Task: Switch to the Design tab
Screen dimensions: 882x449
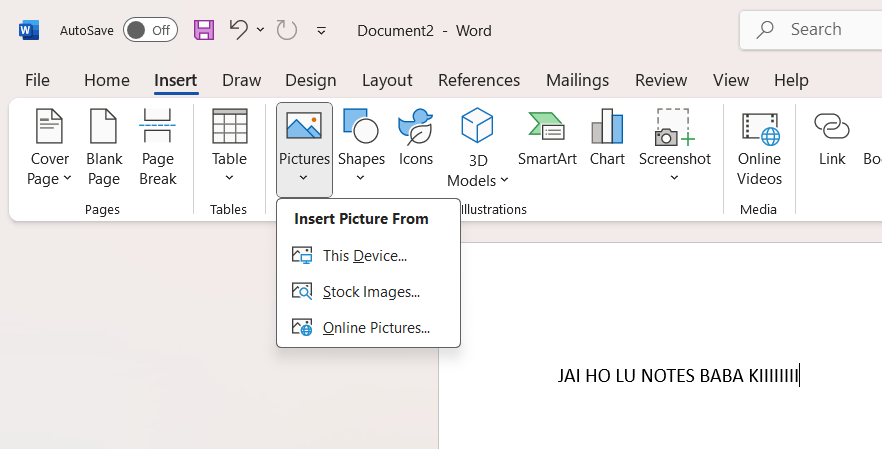Action: tap(310, 80)
